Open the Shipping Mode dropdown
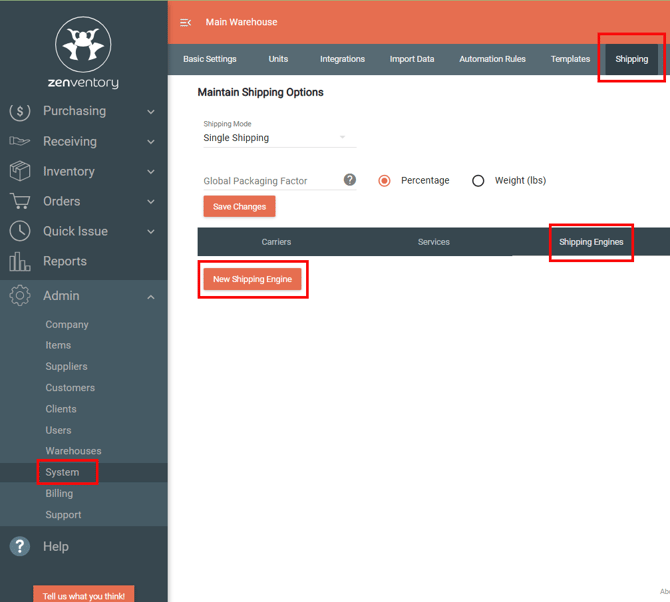This screenshot has width=670, height=602. [x=278, y=138]
